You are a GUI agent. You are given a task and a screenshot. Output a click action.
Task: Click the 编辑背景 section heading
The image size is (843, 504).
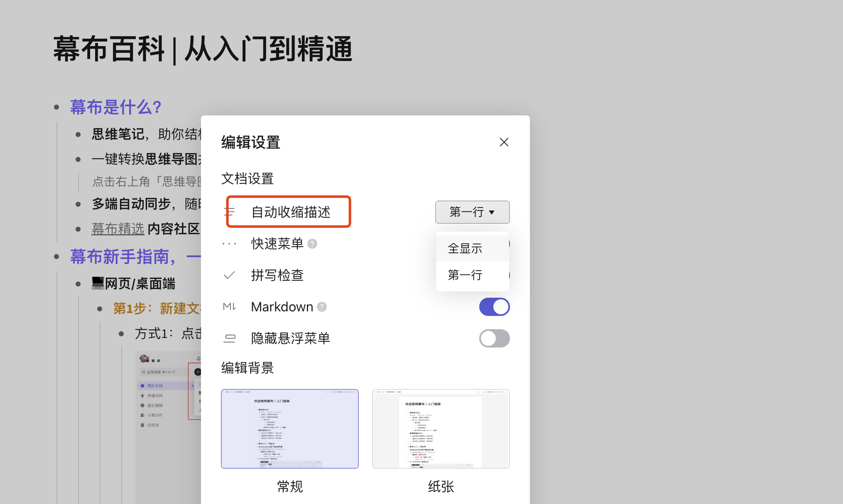[248, 368]
